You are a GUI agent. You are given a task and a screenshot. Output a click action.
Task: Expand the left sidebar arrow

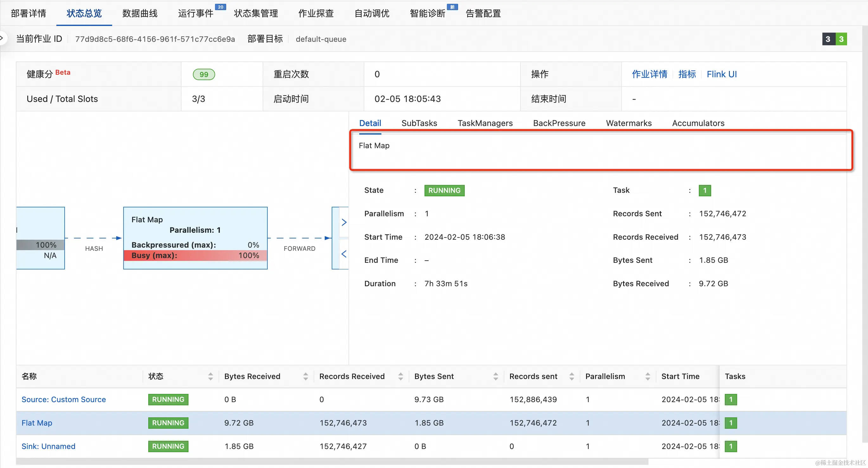pyautogui.click(x=2, y=38)
